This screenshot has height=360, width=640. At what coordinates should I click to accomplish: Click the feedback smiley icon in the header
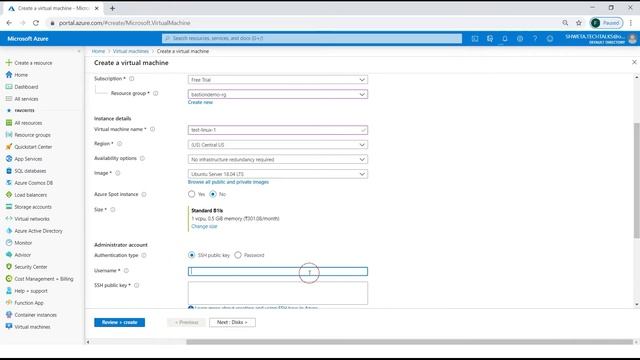(550, 38)
